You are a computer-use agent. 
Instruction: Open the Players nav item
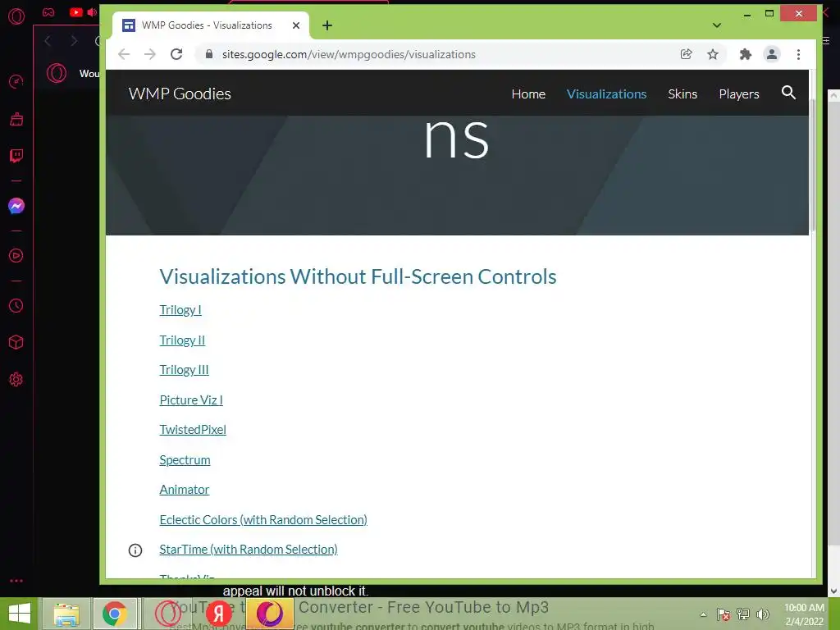[739, 94]
